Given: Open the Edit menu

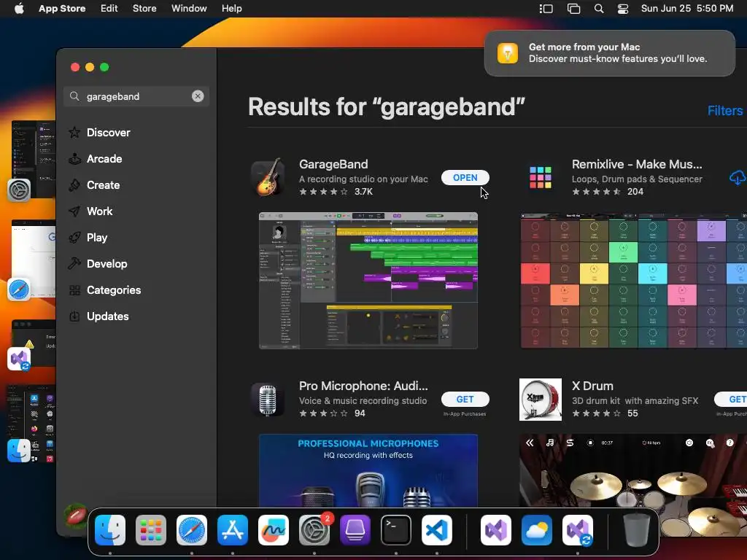Looking at the screenshot, I should tap(109, 9).
